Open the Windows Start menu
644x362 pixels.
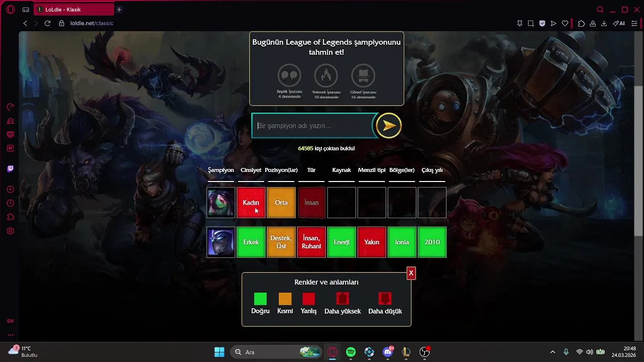(x=219, y=352)
